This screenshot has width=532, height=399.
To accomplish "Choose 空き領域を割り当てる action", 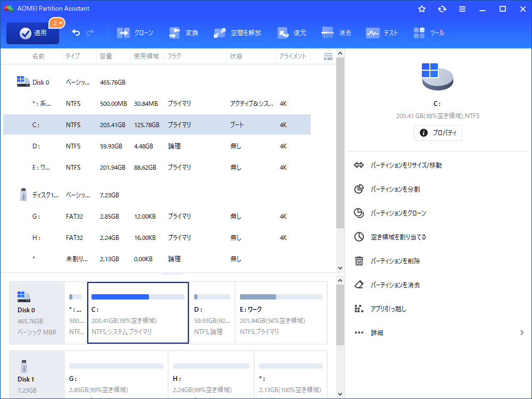I will pyautogui.click(x=398, y=237).
